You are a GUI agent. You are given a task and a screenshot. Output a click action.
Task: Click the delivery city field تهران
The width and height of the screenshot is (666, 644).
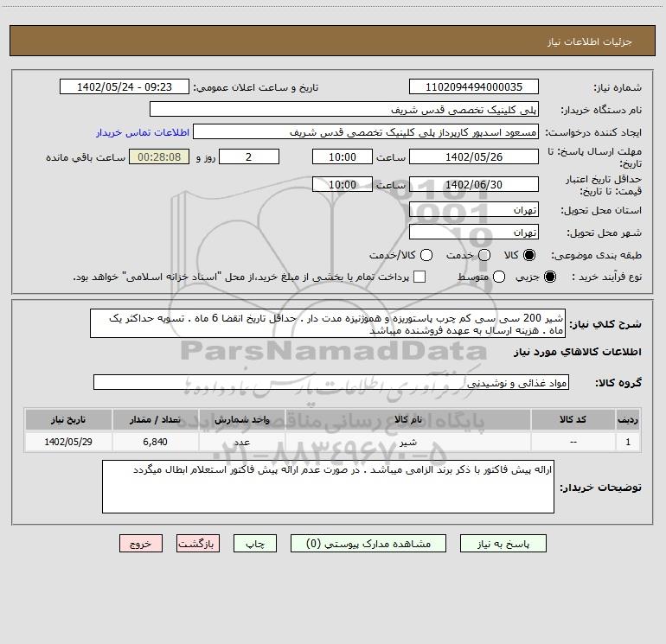(474, 233)
